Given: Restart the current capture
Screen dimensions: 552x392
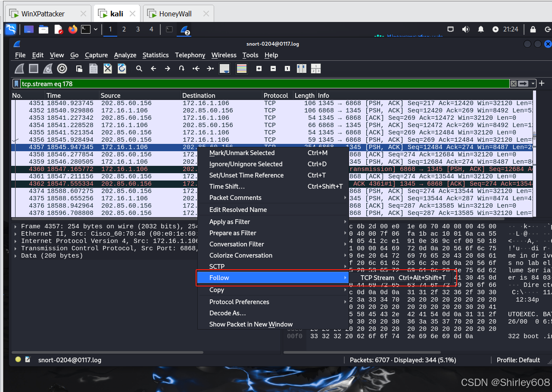Looking at the screenshot, I should tap(48, 68).
